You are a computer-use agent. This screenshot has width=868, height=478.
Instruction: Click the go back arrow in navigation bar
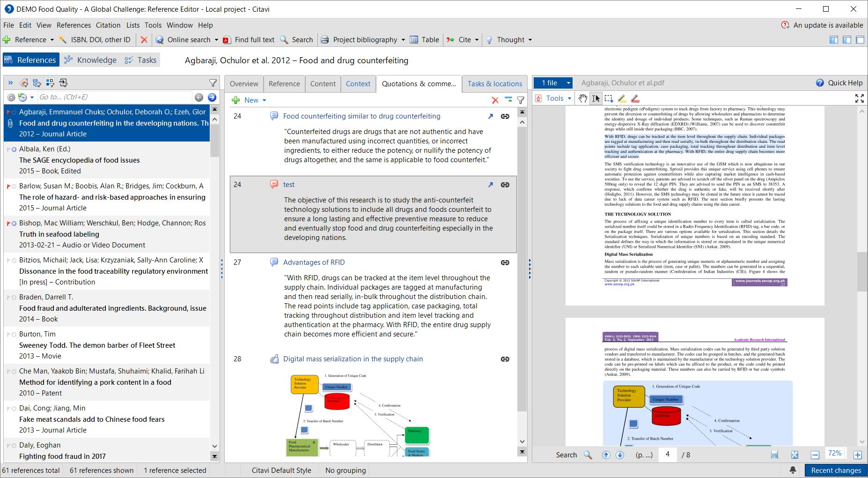[x=199, y=97]
